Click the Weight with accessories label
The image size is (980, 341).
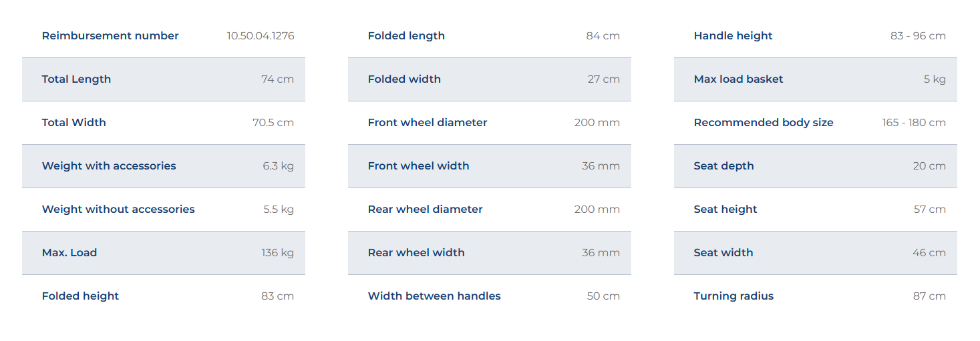click(109, 166)
